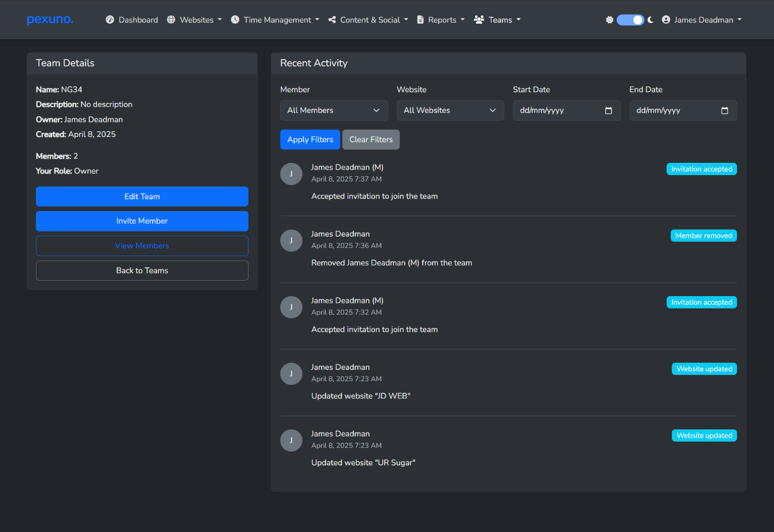Click the Content & Social share icon
Image resolution: width=774 pixels, height=532 pixels.
coord(332,20)
